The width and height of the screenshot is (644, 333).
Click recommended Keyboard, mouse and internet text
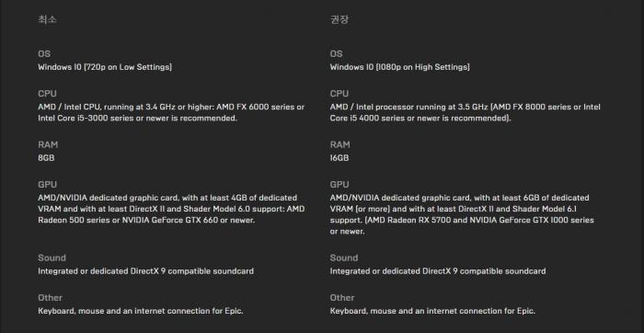(x=432, y=311)
